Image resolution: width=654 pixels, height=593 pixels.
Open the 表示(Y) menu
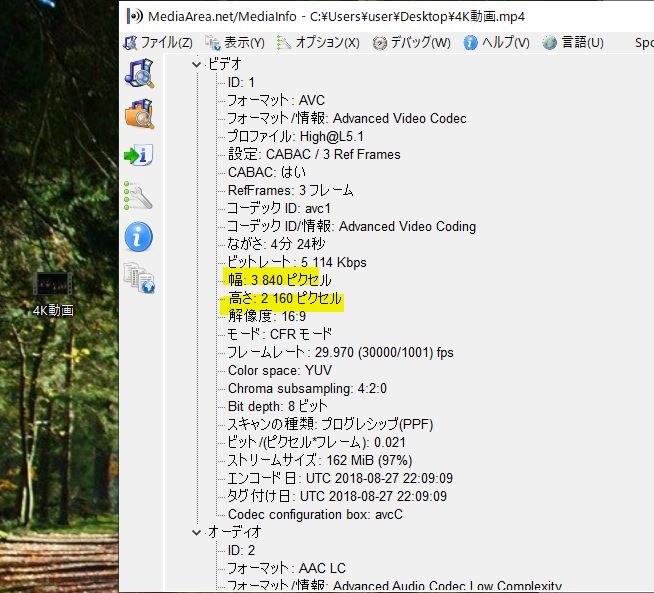(234, 43)
